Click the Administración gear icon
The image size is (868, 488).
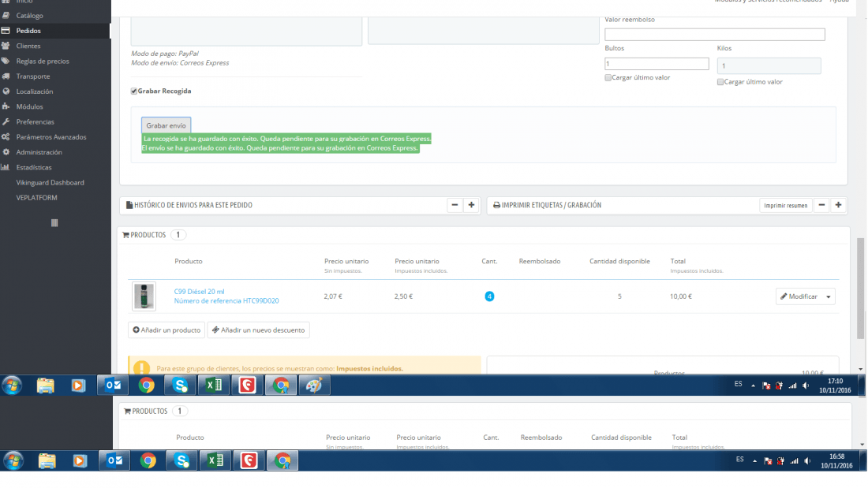click(6, 152)
